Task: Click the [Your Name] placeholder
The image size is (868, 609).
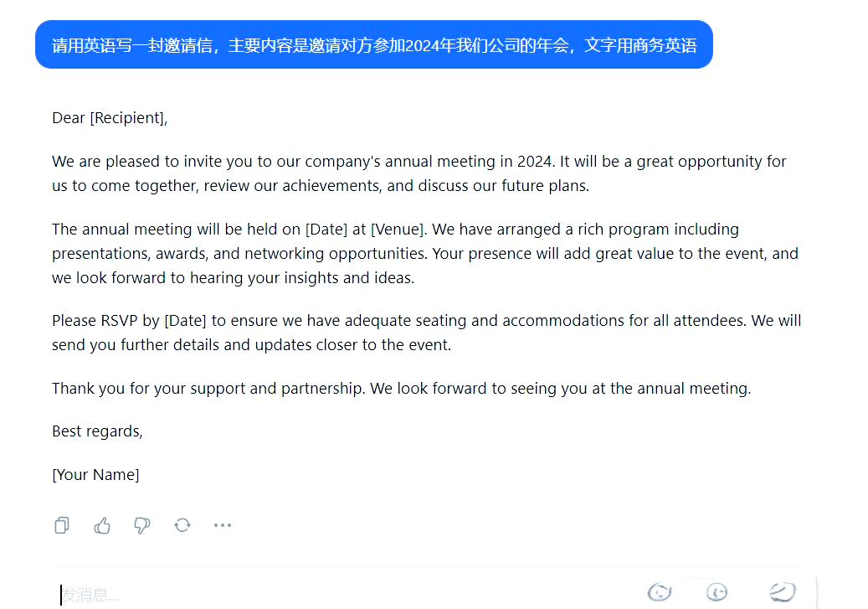Action: [95, 475]
